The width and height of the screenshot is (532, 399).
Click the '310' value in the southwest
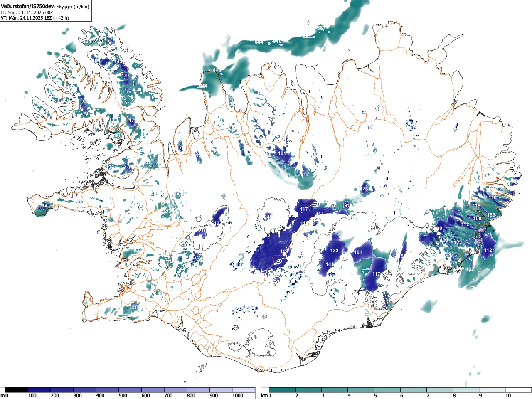coord(135,307)
